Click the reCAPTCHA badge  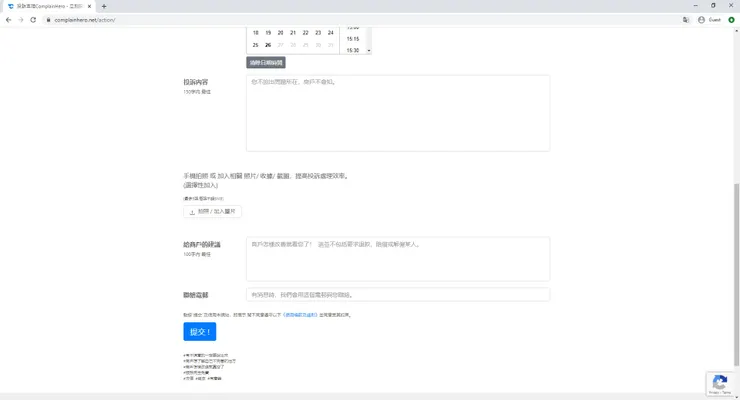[x=720, y=384]
